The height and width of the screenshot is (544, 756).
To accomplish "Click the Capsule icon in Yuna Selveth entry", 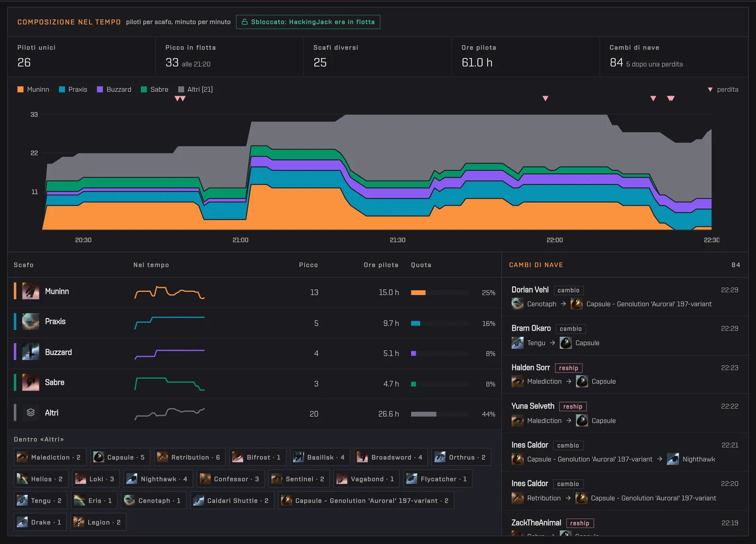I will 582,420.
